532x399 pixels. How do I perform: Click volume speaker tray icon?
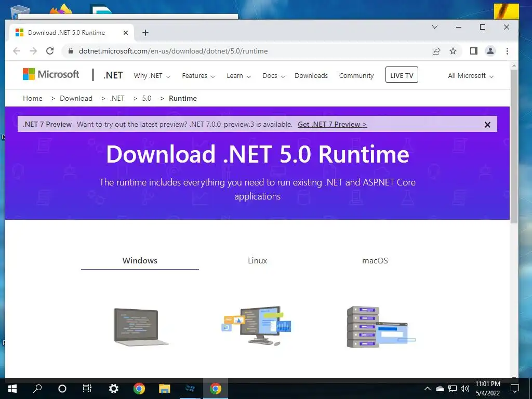[x=465, y=389]
